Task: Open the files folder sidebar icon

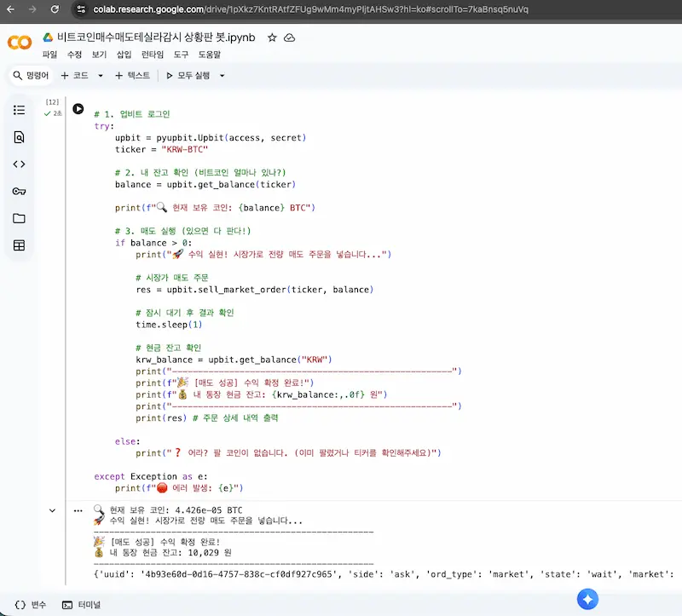Action: click(x=19, y=218)
